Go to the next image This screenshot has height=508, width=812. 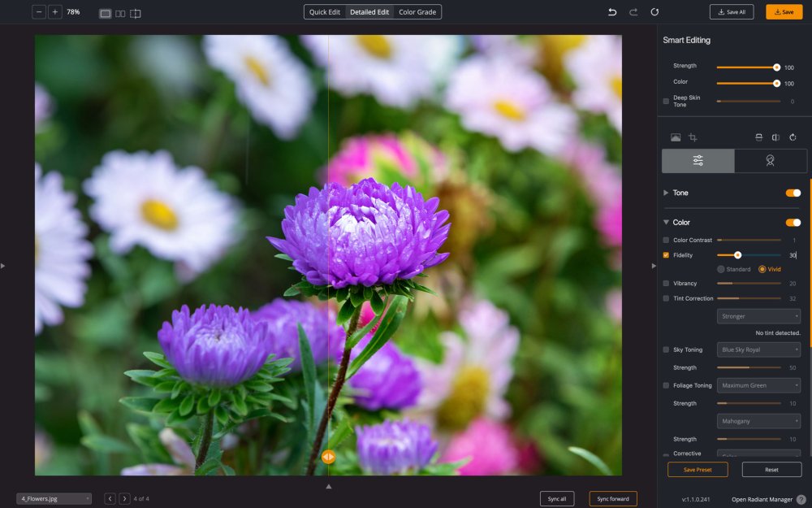pos(124,499)
